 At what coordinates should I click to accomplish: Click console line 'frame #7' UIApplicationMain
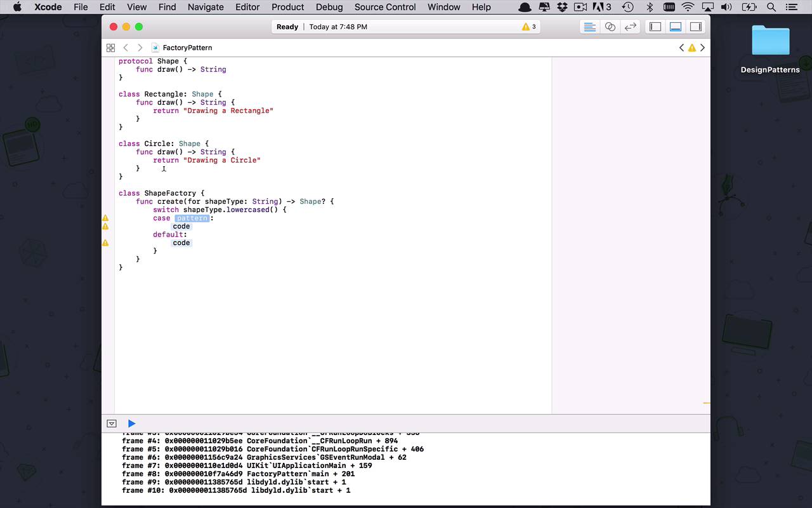247,465
